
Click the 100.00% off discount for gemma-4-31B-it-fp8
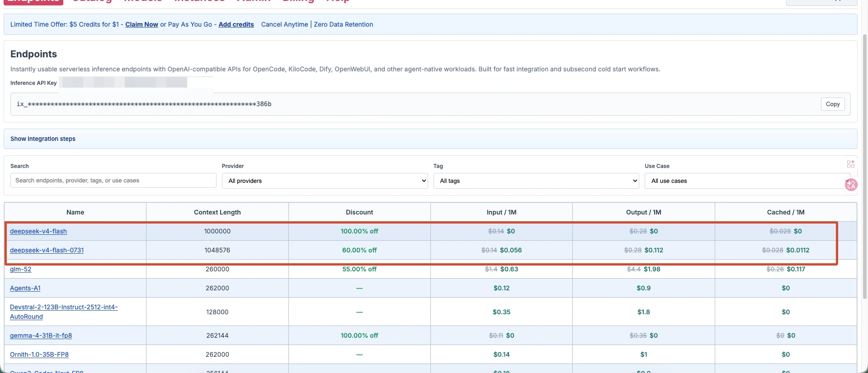pyautogui.click(x=359, y=336)
